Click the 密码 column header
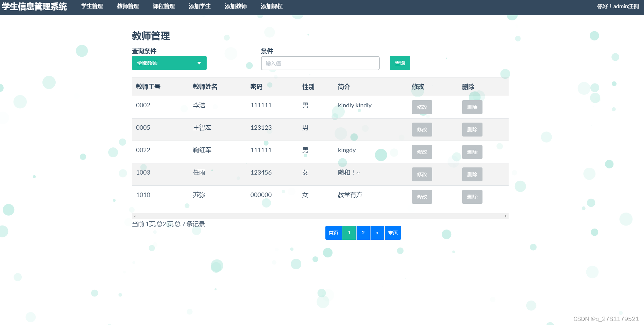 tap(257, 87)
